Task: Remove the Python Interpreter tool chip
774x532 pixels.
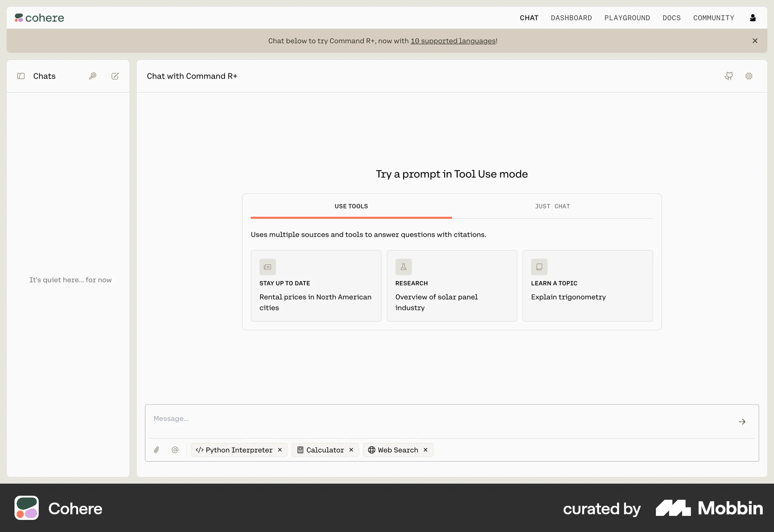Action: (x=280, y=450)
